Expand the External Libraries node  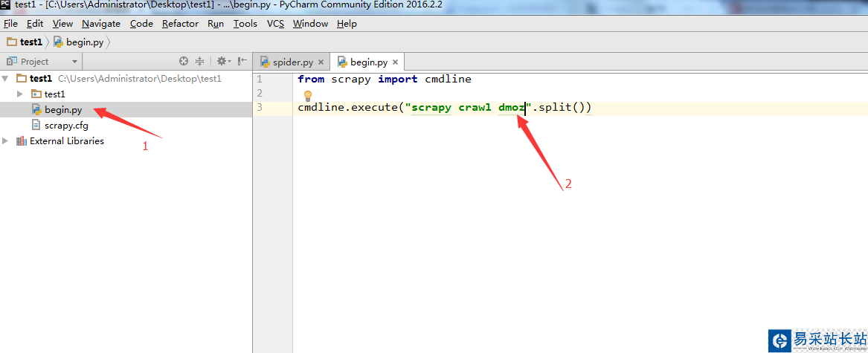(x=5, y=141)
